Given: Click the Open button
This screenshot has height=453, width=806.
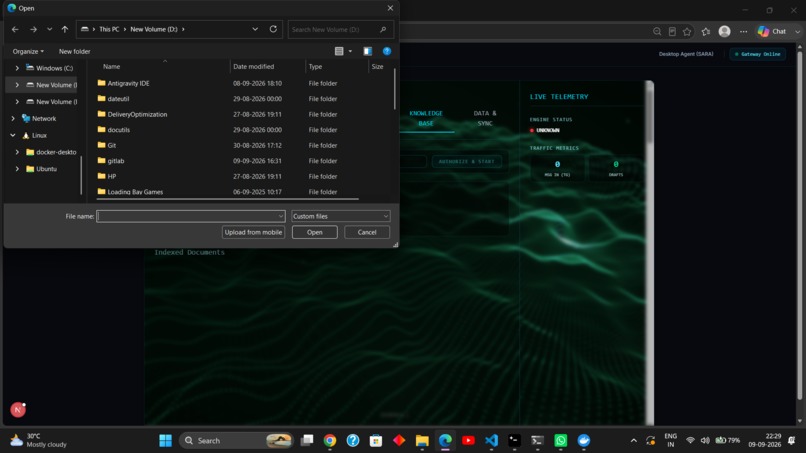Looking at the screenshot, I should (x=315, y=232).
